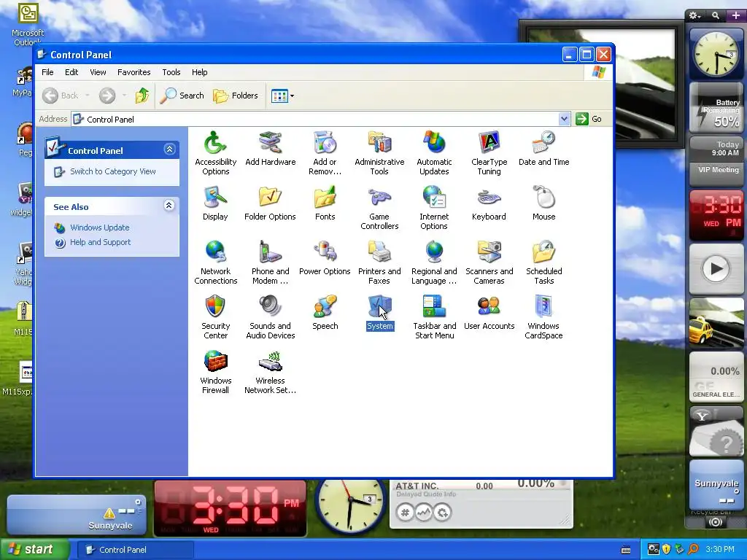The image size is (747, 560).
Task: Open the File menu
Action: pos(47,72)
